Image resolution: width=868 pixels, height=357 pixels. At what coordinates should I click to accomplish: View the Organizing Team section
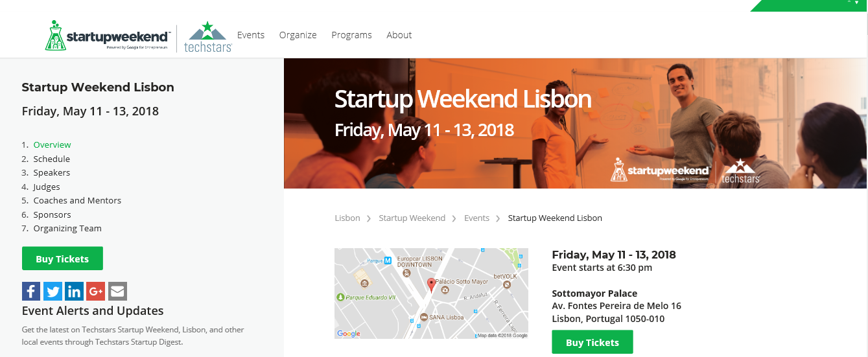[67, 228]
